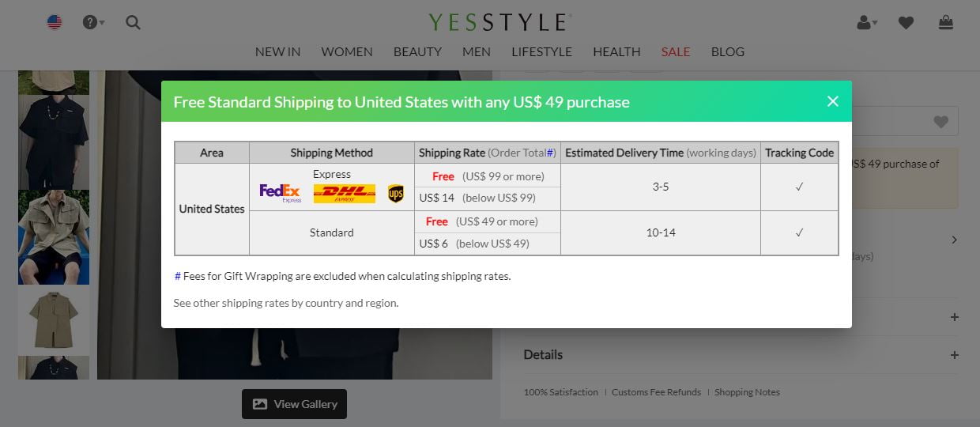Navigate to the BEAUTY section
This screenshot has width=980, height=427.
coord(417,51)
